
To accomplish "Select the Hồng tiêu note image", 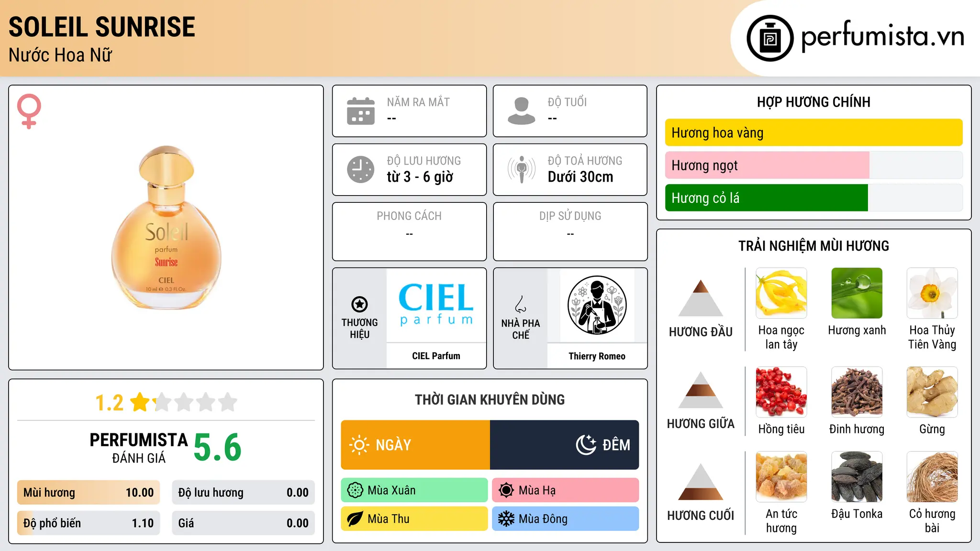I will click(x=781, y=392).
